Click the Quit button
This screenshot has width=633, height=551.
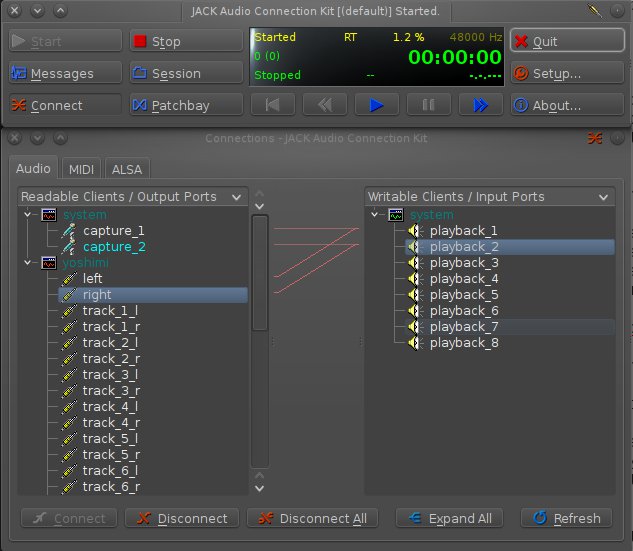coord(567,42)
